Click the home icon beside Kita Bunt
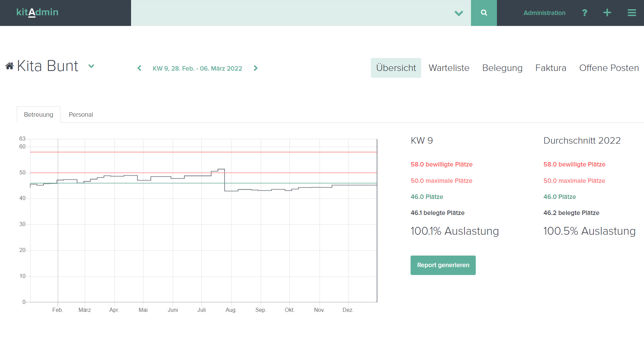This screenshot has width=644, height=362. (10, 66)
